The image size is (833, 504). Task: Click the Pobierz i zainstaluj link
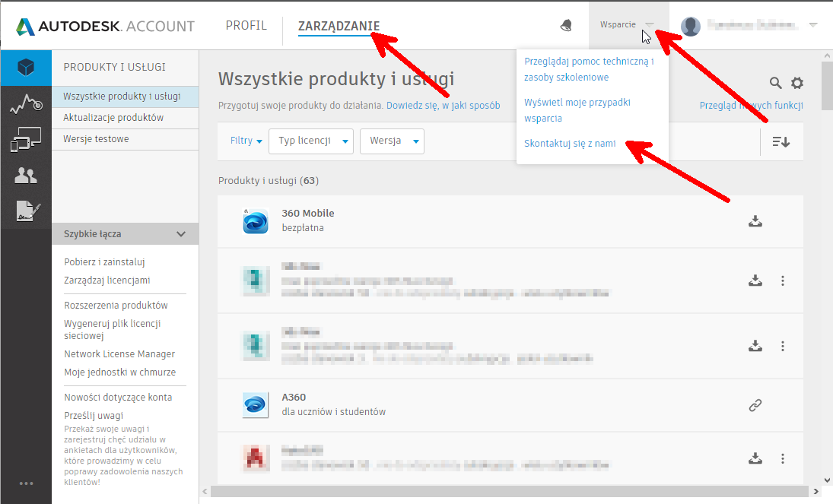point(105,262)
